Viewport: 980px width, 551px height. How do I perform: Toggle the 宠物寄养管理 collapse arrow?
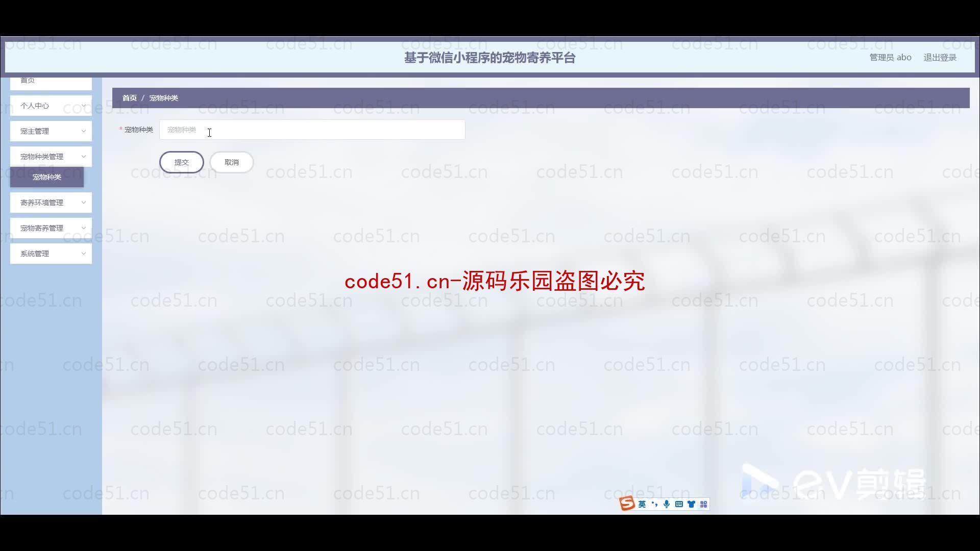pos(84,228)
